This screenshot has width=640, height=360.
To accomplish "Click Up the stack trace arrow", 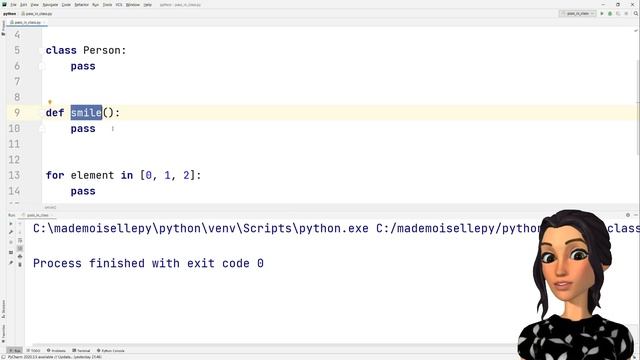I will click(x=20, y=224).
